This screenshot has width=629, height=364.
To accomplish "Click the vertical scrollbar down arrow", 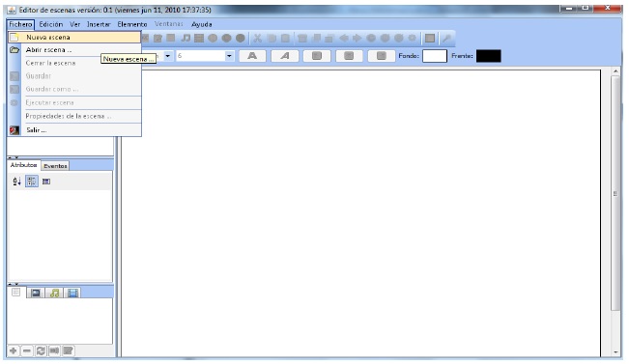I will tap(615, 352).
